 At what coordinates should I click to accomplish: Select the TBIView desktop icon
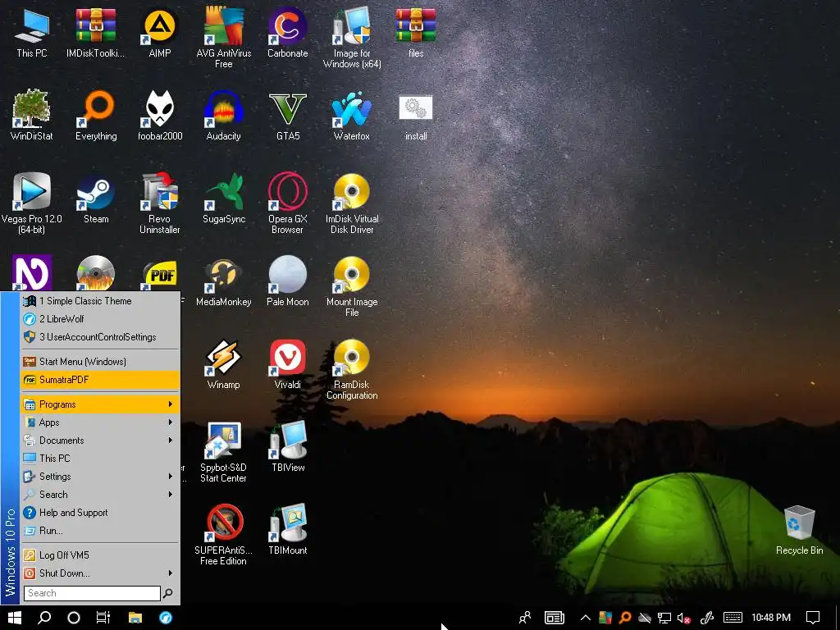(288, 447)
